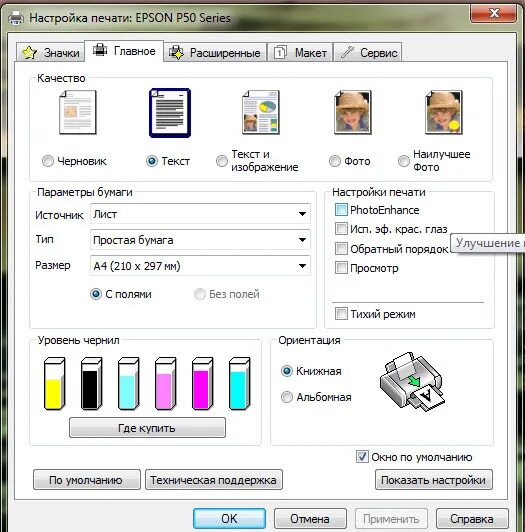Click the printer icon in title bar

[16, 18]
